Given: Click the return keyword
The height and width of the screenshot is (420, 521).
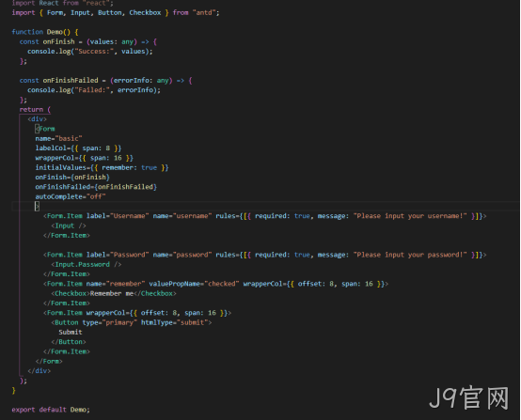Looking at the screenshot, I should click(31, 110).
